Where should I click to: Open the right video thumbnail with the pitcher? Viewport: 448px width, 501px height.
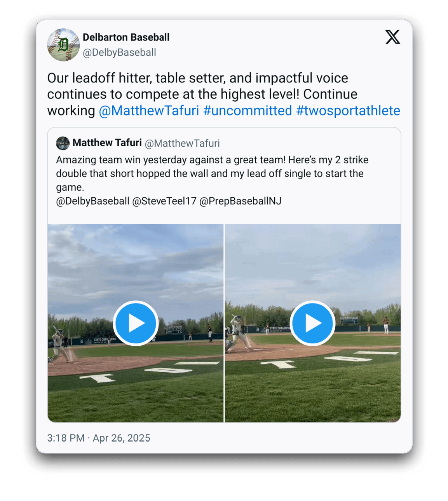[x=313, y=323]
